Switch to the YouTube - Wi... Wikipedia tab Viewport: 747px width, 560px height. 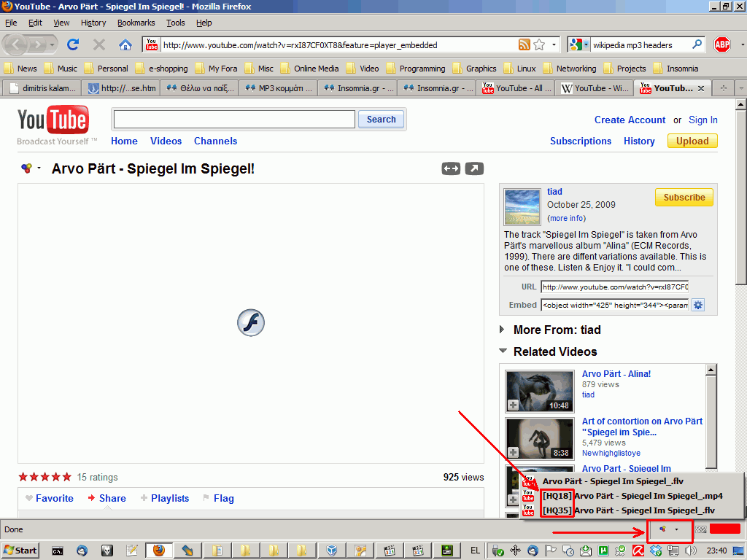[594, 88]
